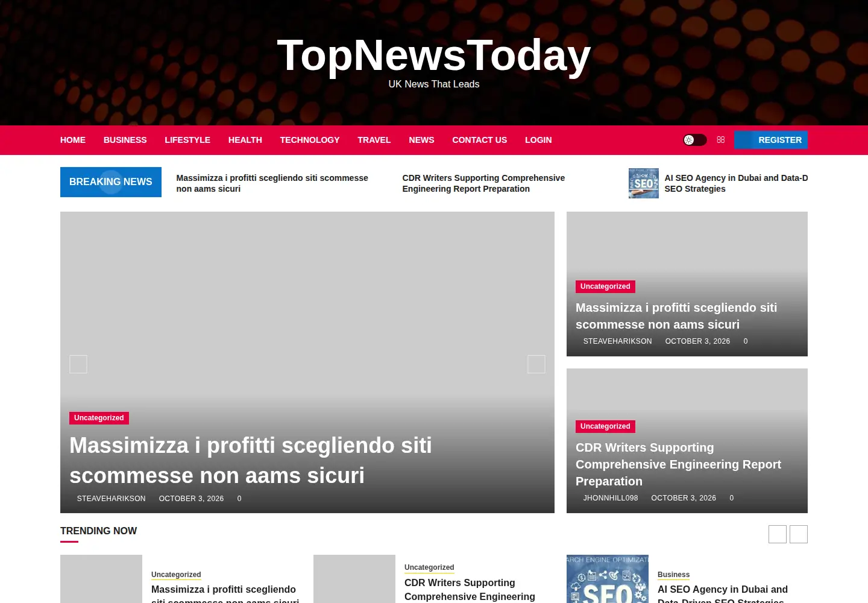Image resolution: width=868 pixels, height=603 pixels.
Task: Open trending CDR Writers Supporting article
Action: [x=470, y=590]
